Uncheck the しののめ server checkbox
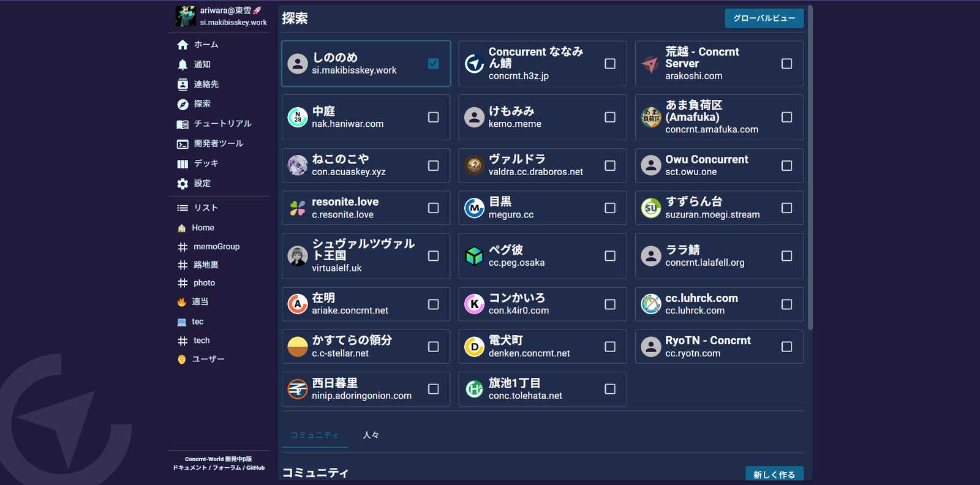980x485 pixels. pos(433,64)
